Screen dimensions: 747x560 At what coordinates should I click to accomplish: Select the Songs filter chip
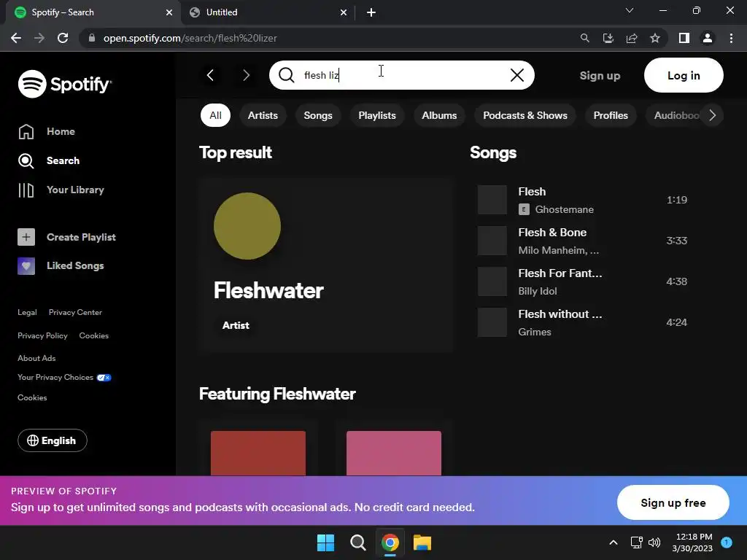pyautogui.click(x=318, y=115)
